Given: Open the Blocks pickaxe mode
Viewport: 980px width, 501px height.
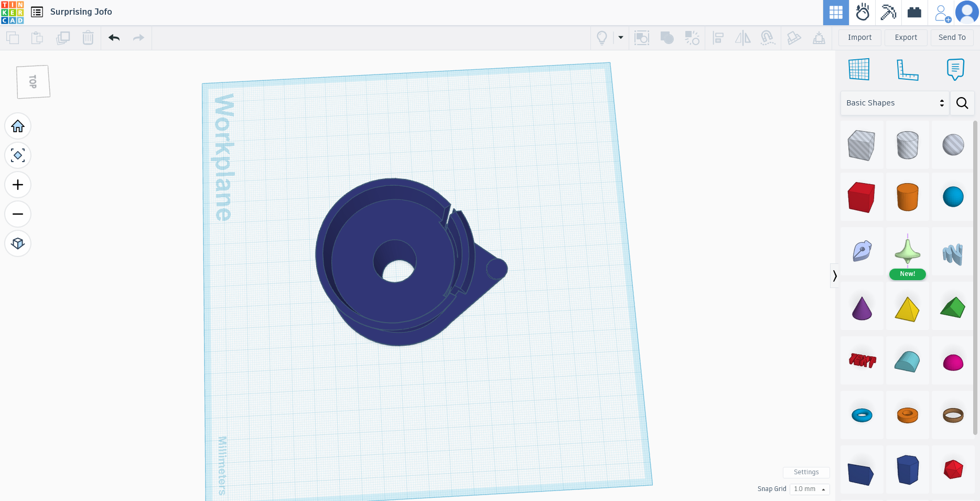Looking at the screenshot, I should pos(888,12).
